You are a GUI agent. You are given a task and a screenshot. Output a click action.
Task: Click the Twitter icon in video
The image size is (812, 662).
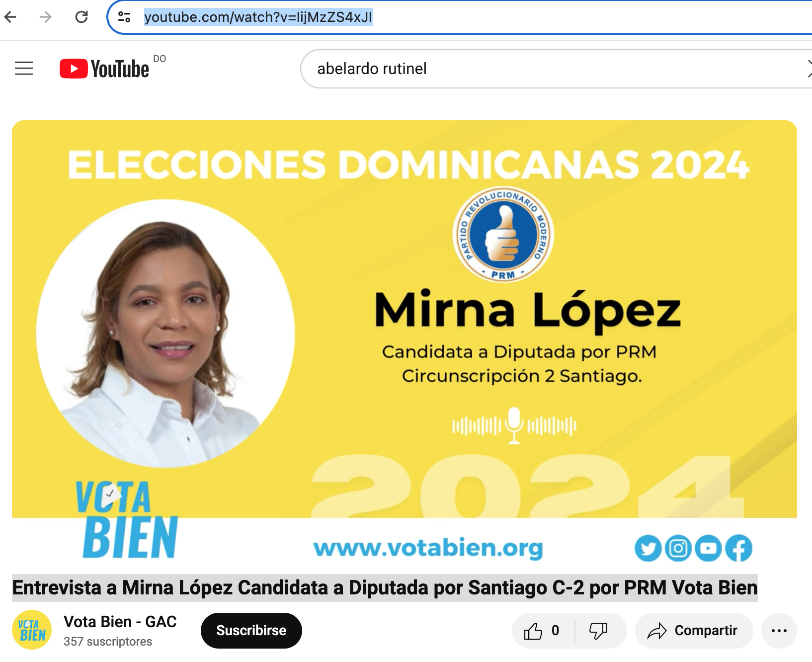coord(648,548)
